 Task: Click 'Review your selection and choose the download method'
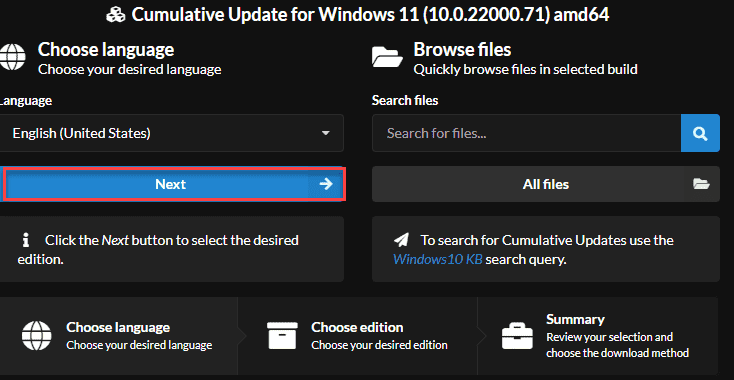[617, 345]
